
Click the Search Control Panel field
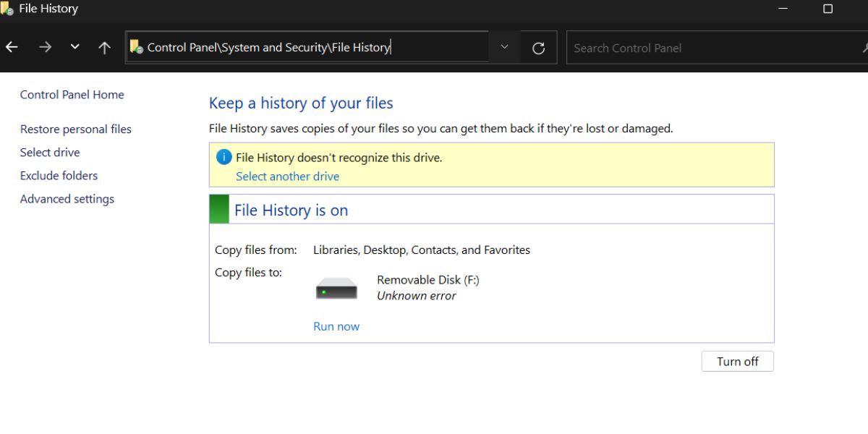click(709, 48)
